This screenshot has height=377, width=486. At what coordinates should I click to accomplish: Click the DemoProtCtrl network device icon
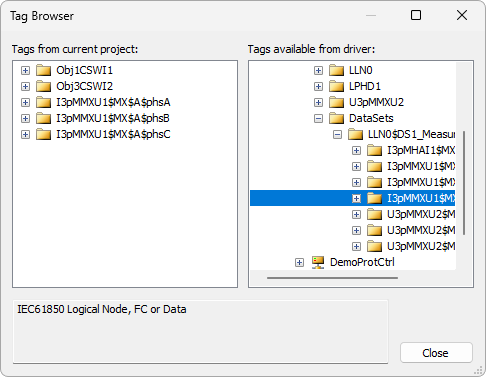318,262
